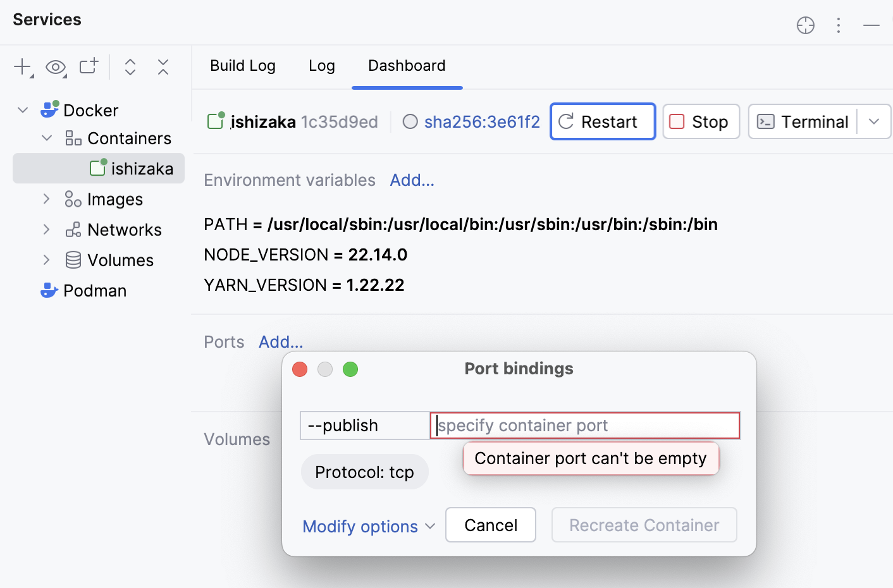This screenshot has height=588, width=893.
Task: Click the Collapse All icon
Action: [x=163, y=66]
